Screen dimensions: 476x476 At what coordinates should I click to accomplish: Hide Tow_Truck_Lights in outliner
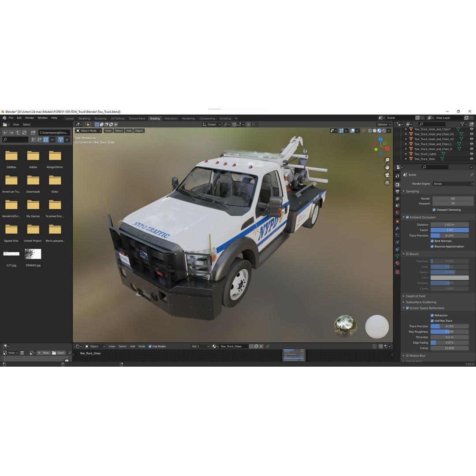(472, 154)
